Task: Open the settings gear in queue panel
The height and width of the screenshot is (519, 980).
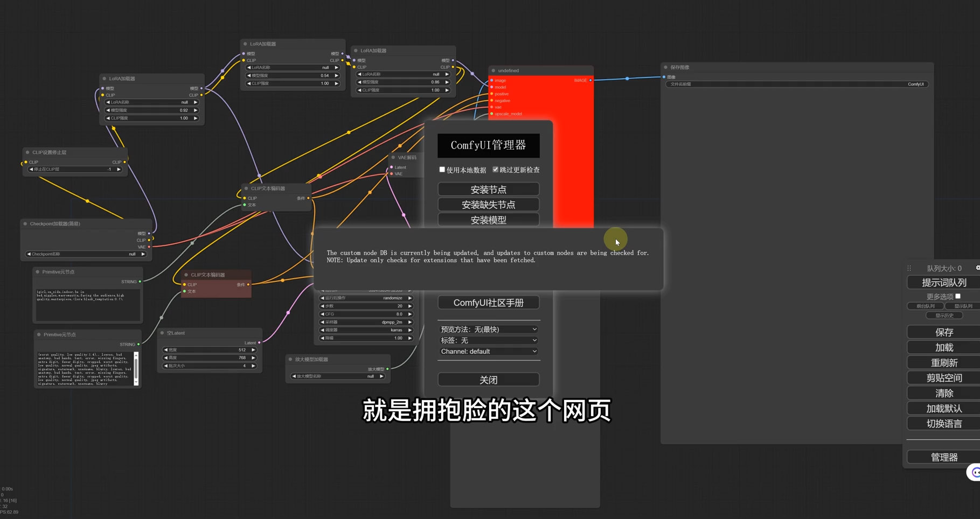Action: click(x=977, y=268)
